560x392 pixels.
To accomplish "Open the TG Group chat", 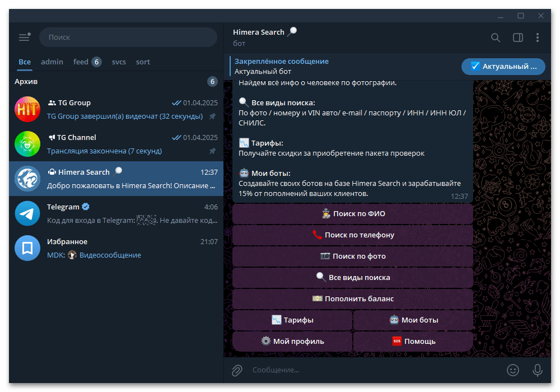I will click(116, 109).
